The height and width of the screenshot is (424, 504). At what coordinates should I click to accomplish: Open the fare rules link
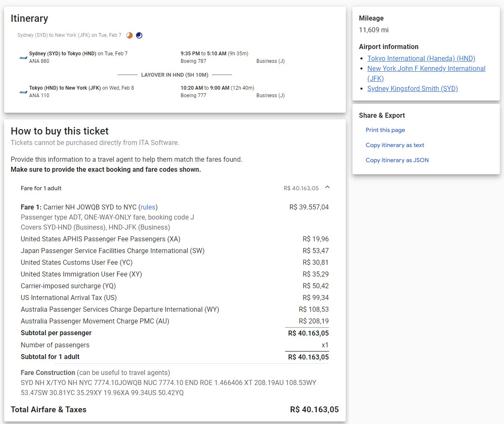click(148, 207)
